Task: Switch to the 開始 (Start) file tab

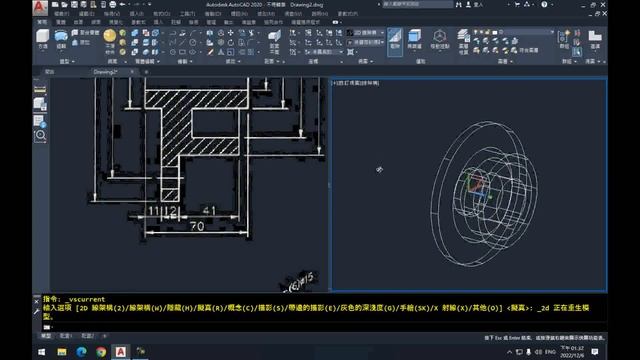Action: tap(49, 72)
